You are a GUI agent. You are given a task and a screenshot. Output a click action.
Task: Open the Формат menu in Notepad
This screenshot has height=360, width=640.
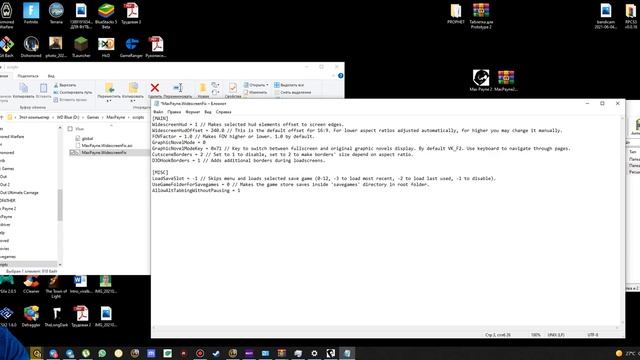pos(193,111)
